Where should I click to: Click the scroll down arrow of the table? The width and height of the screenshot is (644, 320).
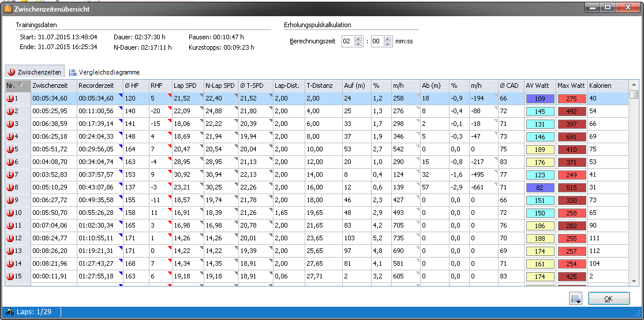(634, 281)
